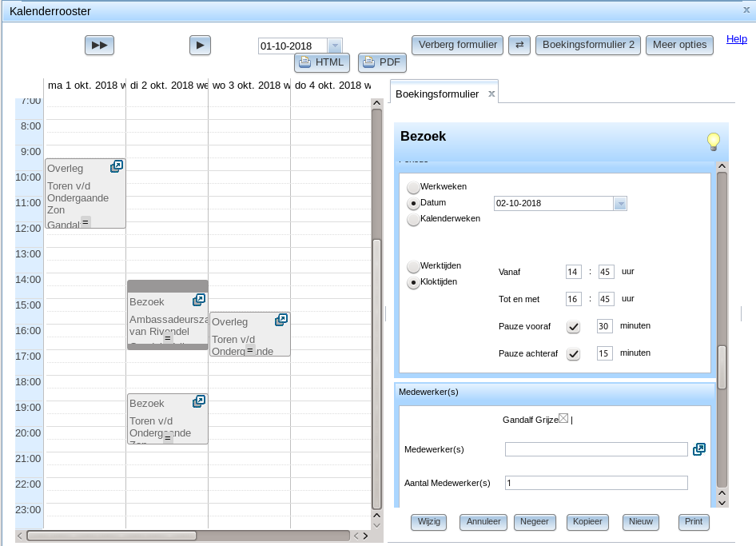Click resize handle of Wednesday Overleg booking

pos(250,350)
